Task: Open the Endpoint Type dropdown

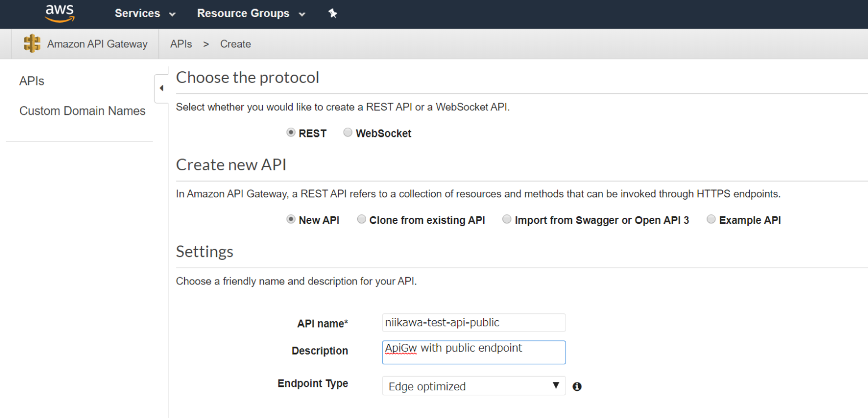Action: pos(474,386)
